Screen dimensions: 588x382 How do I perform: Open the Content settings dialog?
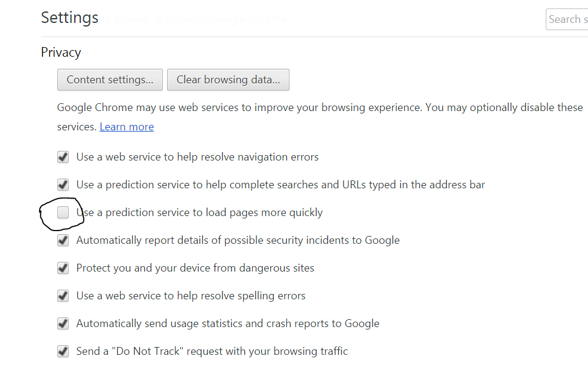point(110,80)
